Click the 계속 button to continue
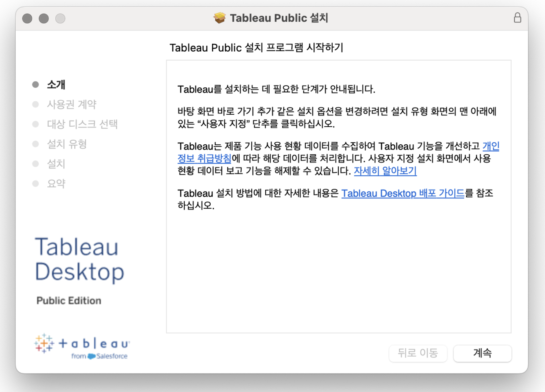 pos(482,353)
